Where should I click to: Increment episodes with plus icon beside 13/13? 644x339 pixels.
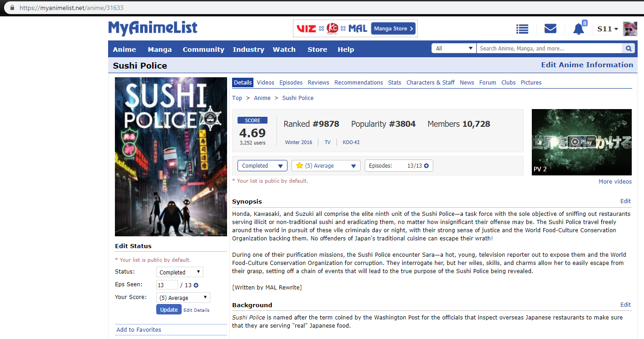(426, 166)
